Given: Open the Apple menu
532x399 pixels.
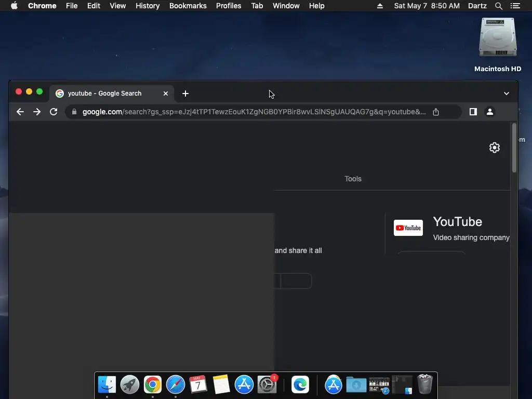Looking at the screenshot, I should (x=14, y=6).
